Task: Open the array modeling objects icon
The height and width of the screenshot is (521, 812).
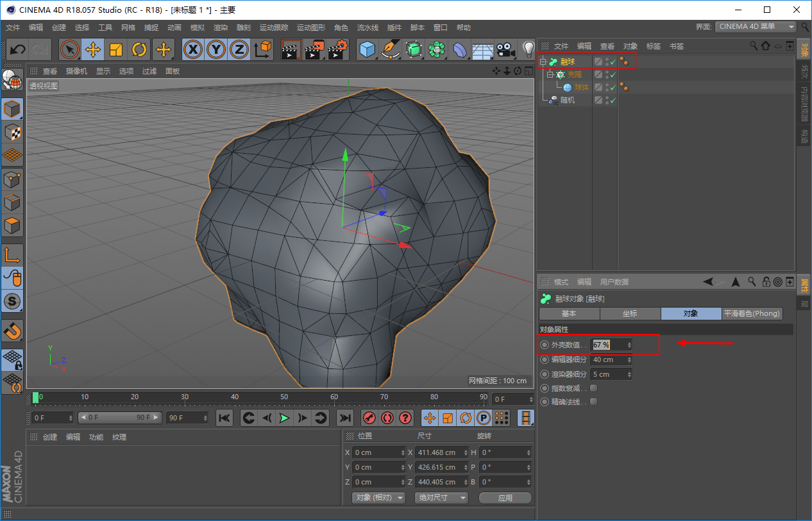Action: (x=437, y=49)
